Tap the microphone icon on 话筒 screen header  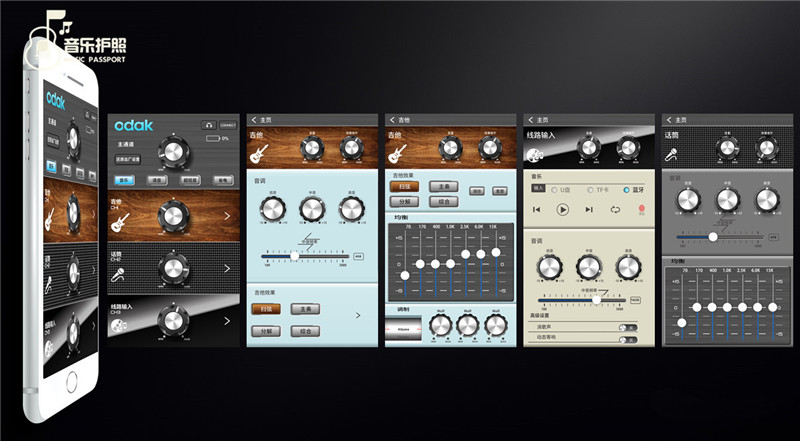point(671,154)
